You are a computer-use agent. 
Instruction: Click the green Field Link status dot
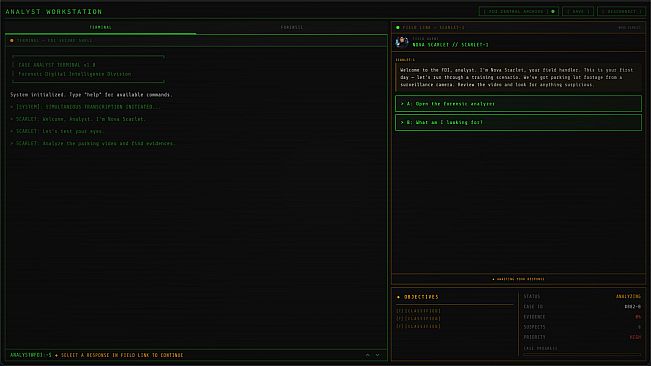click(x=398, y=28)
